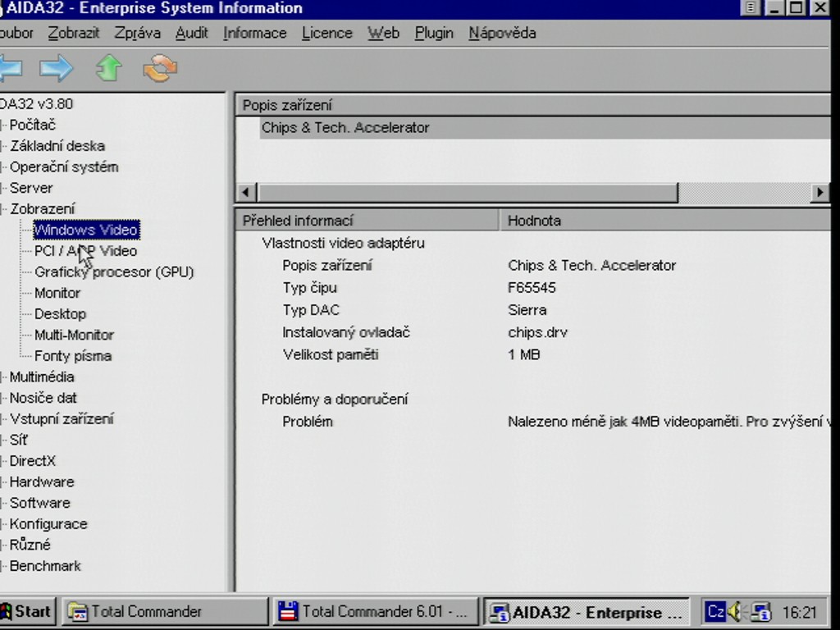This screenshot has height=630, width=840.
Task: Click the Hodnota column header
Action: pyautogui.click(x=664, y=221)
